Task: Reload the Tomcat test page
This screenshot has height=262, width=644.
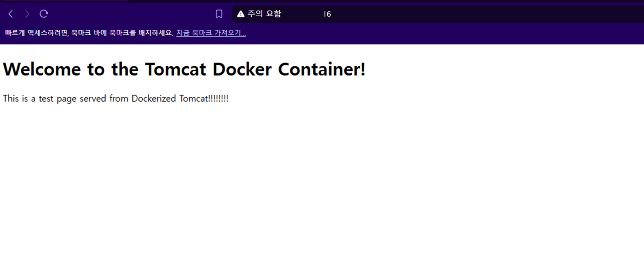Action: point(44,14)
